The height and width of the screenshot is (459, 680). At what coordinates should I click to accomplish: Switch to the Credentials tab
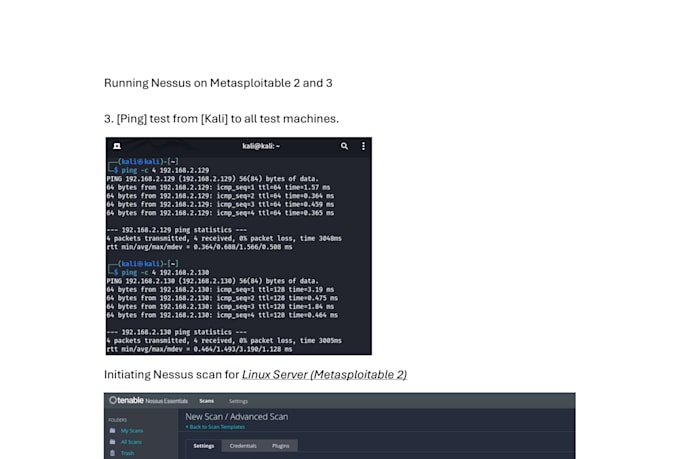coord(243,446)
